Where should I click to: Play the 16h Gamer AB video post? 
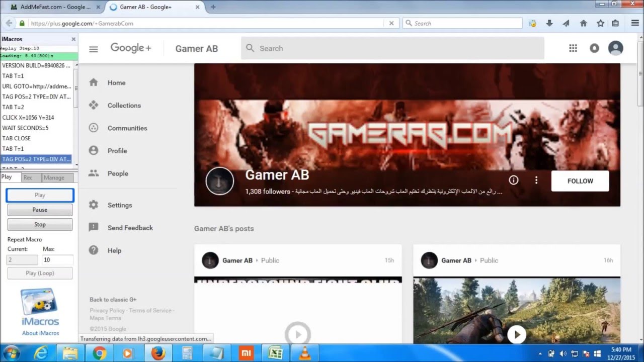click(517, 334)
